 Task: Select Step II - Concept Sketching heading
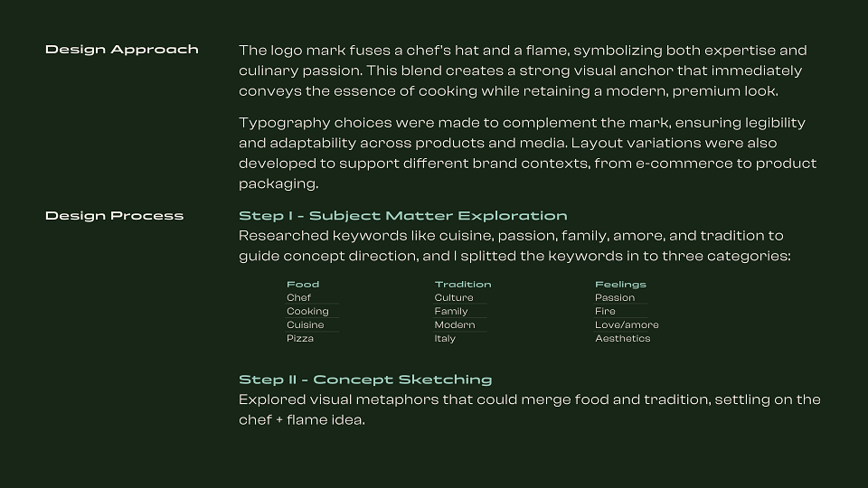coord(365,380)
